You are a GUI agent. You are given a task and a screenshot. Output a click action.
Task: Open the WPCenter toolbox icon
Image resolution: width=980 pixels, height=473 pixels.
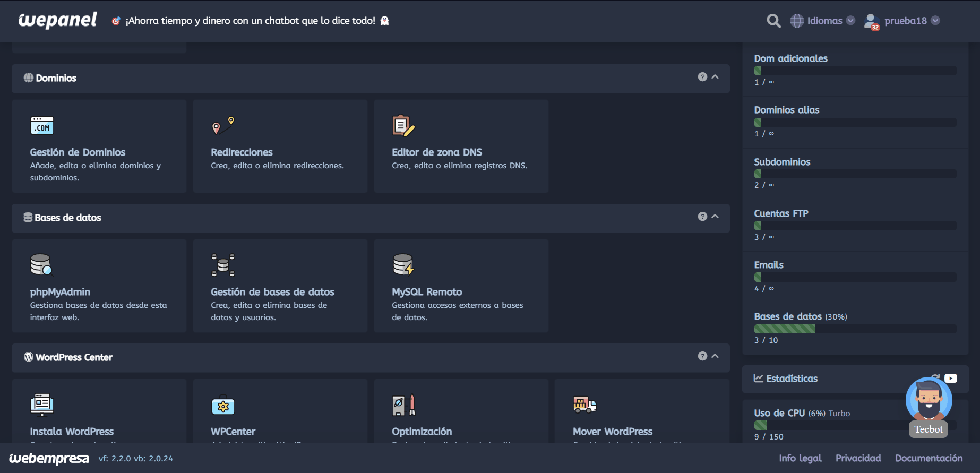[223, 406]
